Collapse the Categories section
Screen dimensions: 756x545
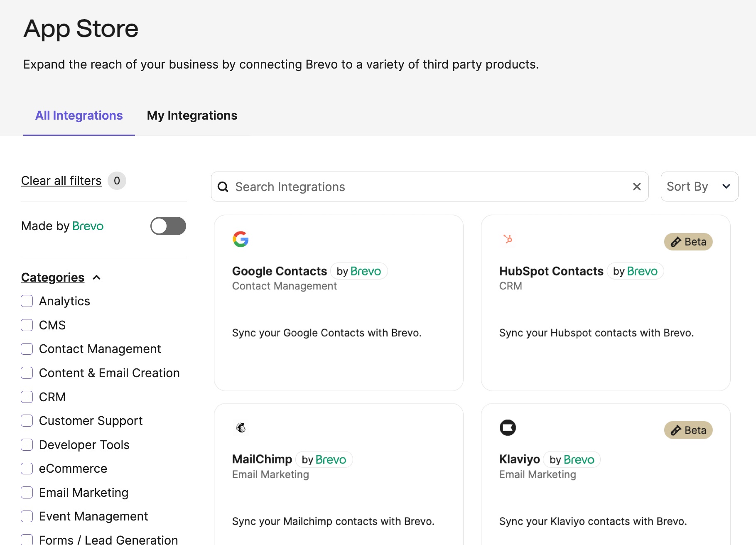pyautogui.click(x=97, y=277)
